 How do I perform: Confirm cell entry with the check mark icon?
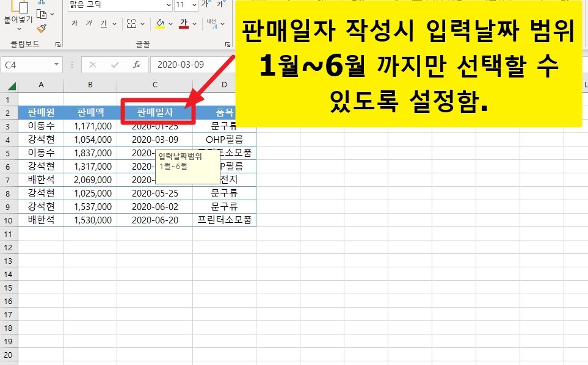click(114, 64)
